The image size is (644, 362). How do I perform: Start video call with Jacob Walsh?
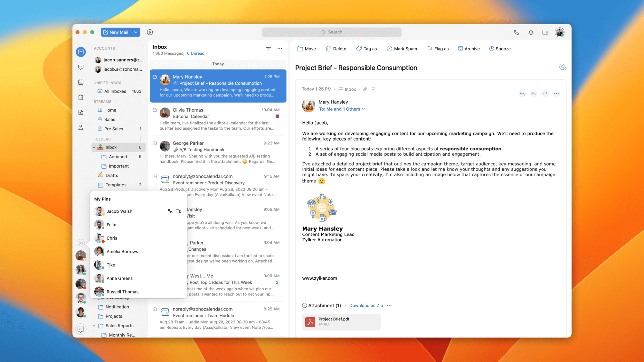[178, 211]
